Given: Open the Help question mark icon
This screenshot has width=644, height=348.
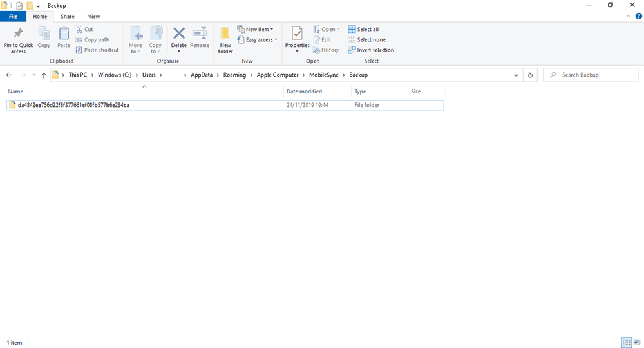Looking at the screenshot, I should click(639, 17).
